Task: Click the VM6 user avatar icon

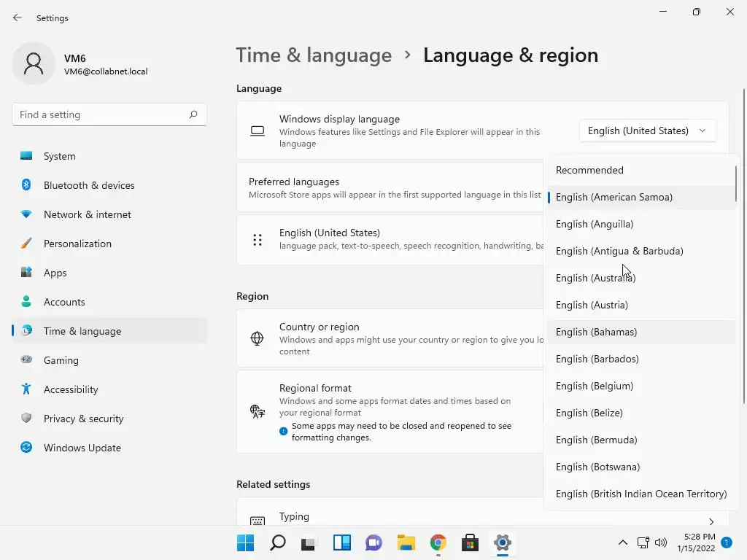Action: click(x=34, y=63)
